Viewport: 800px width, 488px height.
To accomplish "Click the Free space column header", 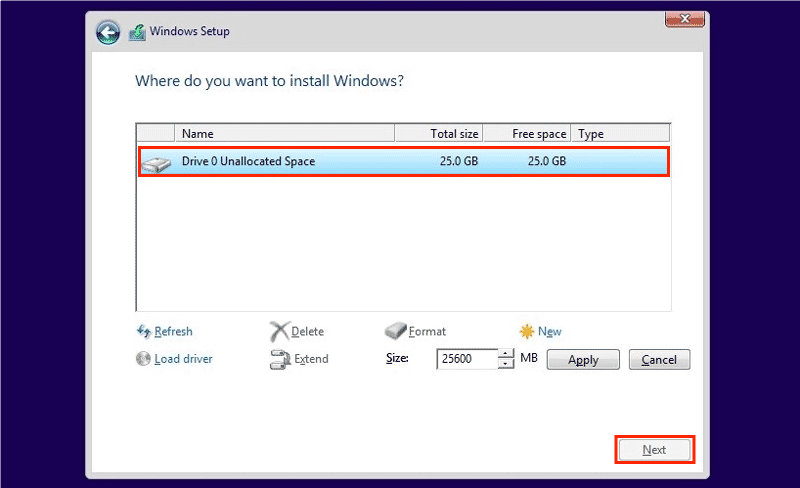I will click(527, 134).
